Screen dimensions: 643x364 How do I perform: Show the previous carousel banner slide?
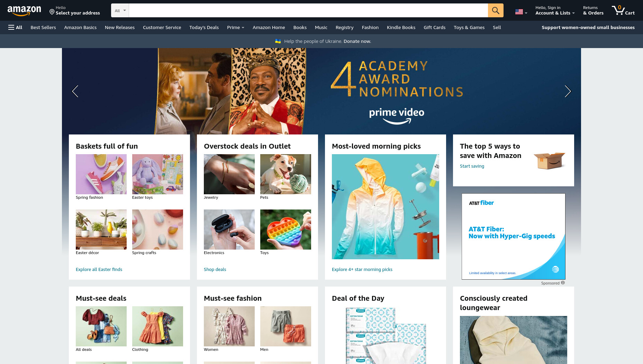click(75, 91)
